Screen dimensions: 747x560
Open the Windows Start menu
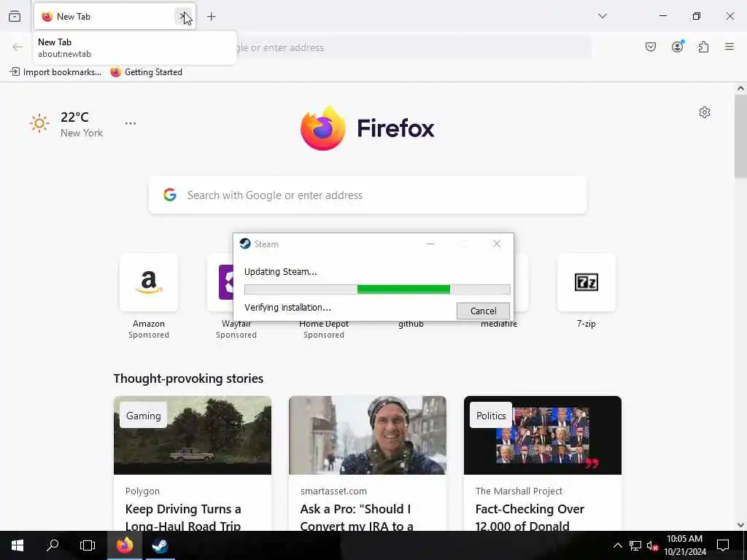point(18,545)
